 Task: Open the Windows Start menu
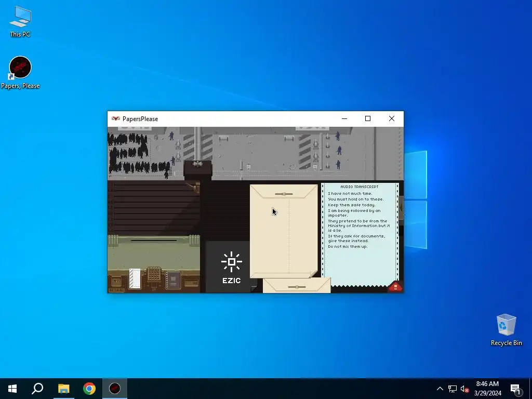[x=12, y=389]
